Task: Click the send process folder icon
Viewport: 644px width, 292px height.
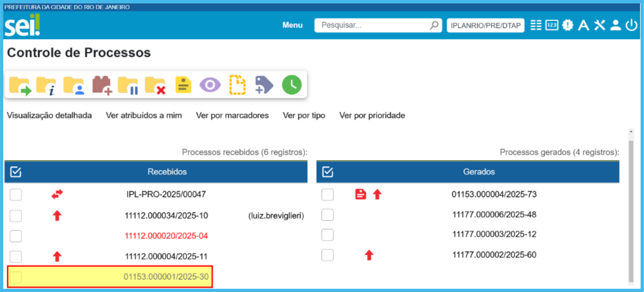Action: click(20, 85)
